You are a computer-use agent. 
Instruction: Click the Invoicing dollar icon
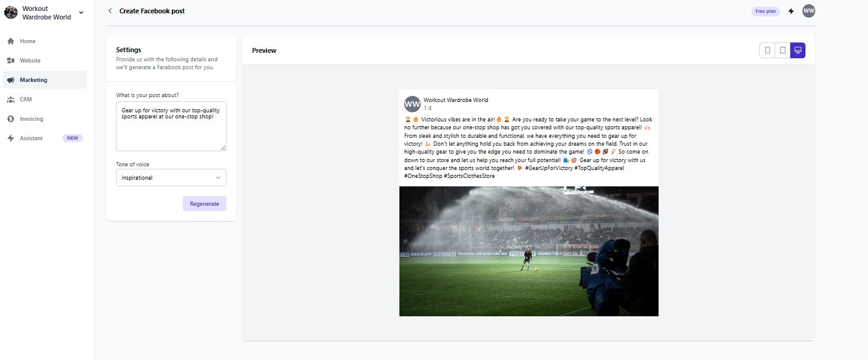tap(10, 119)
